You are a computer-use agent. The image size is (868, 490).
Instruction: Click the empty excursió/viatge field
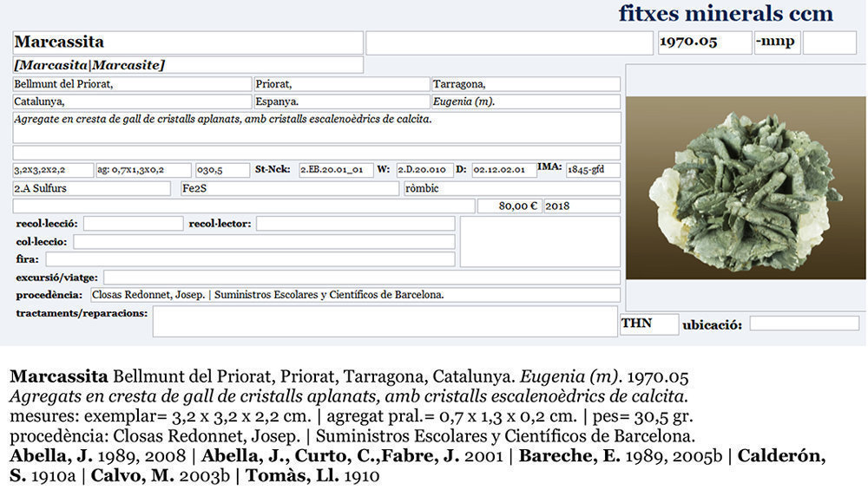(362, 277)
